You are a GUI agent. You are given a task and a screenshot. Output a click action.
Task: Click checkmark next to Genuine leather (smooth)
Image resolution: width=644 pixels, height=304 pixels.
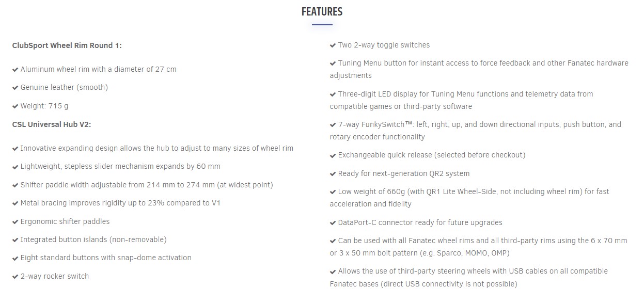(x=15, y=88)
